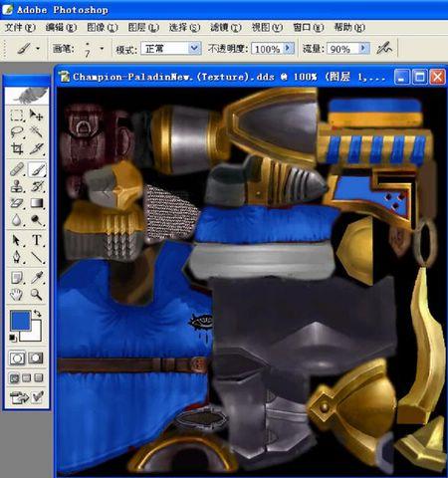Choose Standard Screen Mode button

click(14, 378)
